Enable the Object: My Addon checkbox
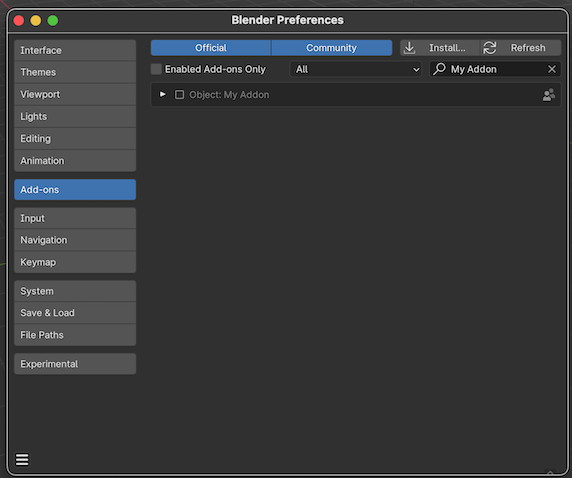 coord(179,95)
